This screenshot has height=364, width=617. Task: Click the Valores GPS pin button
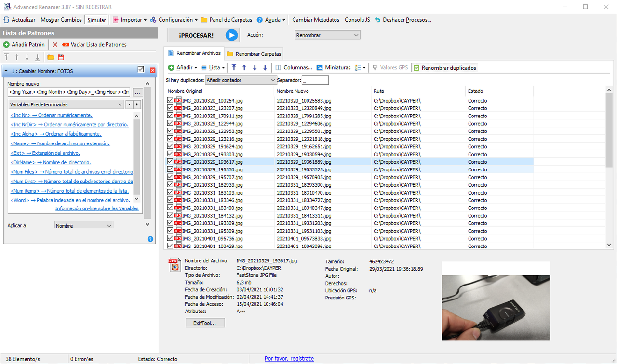389,68
